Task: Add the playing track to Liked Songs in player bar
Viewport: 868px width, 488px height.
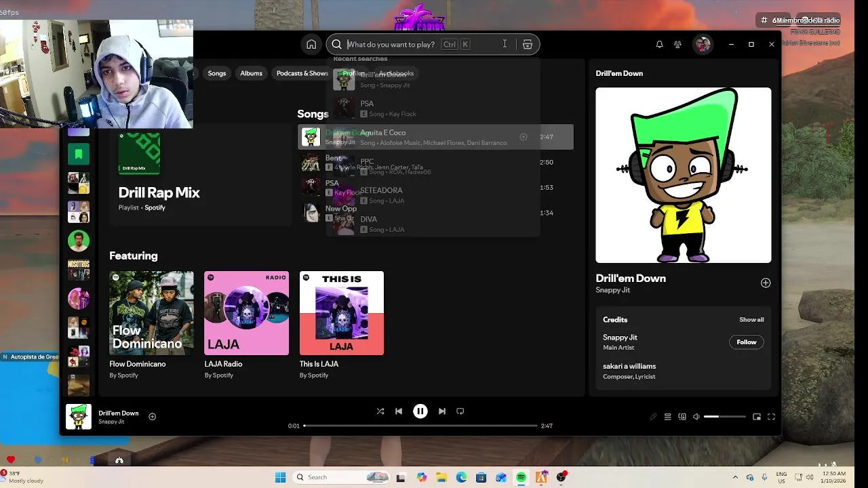Action: tap(152, 417)
